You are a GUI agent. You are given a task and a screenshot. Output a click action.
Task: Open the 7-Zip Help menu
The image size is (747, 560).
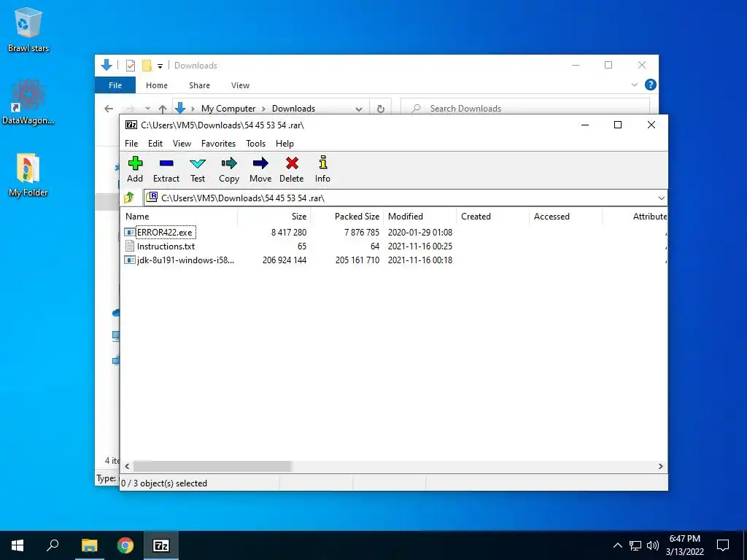coord(285,144)
